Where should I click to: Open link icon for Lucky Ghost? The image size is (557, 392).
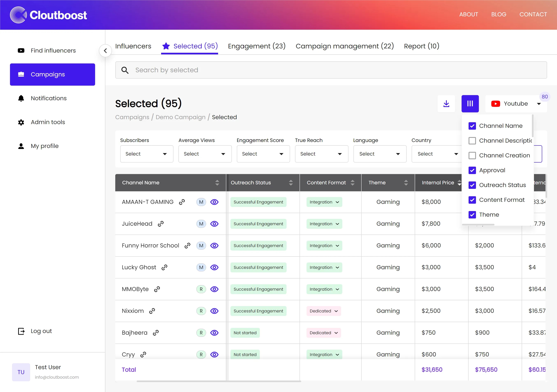click(x=165, y=267)
